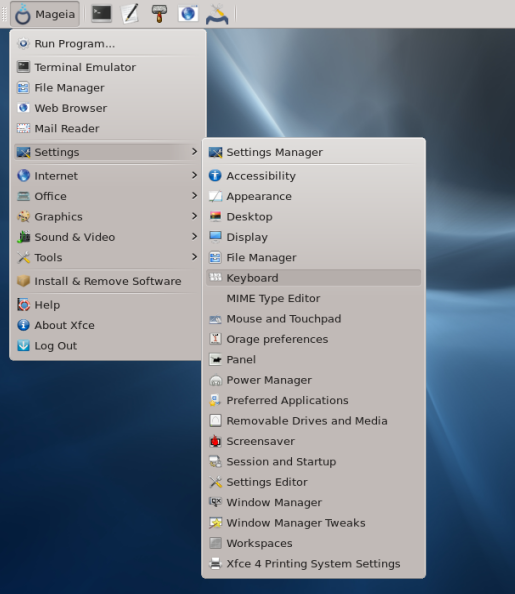This screenshot has height=594, width=515.
Task: Click the Desktop settings icon
Action: pyautogui.click(x=215, y=217)
